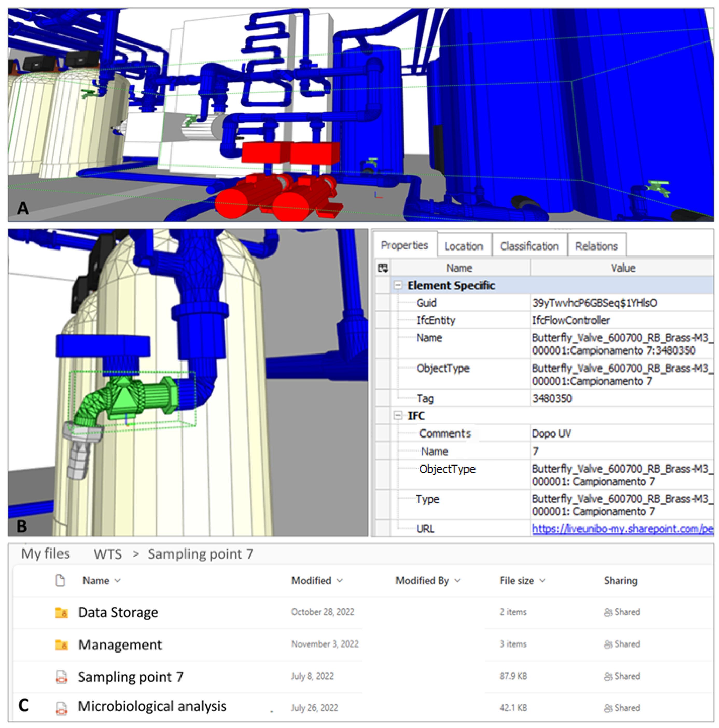Switch to the Location tab
The width and height of the screenshot is (719, 728).
pos(464,246)
